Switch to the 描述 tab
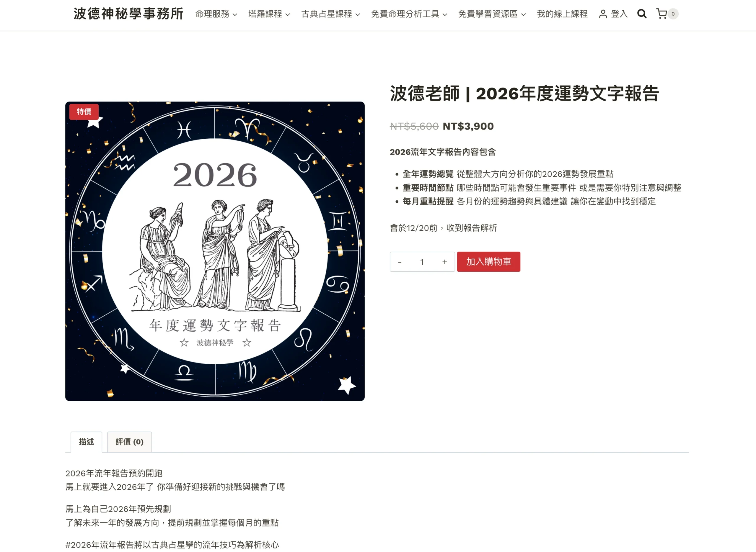This screenshot has height=552, width=756. [x=86, y=442]
